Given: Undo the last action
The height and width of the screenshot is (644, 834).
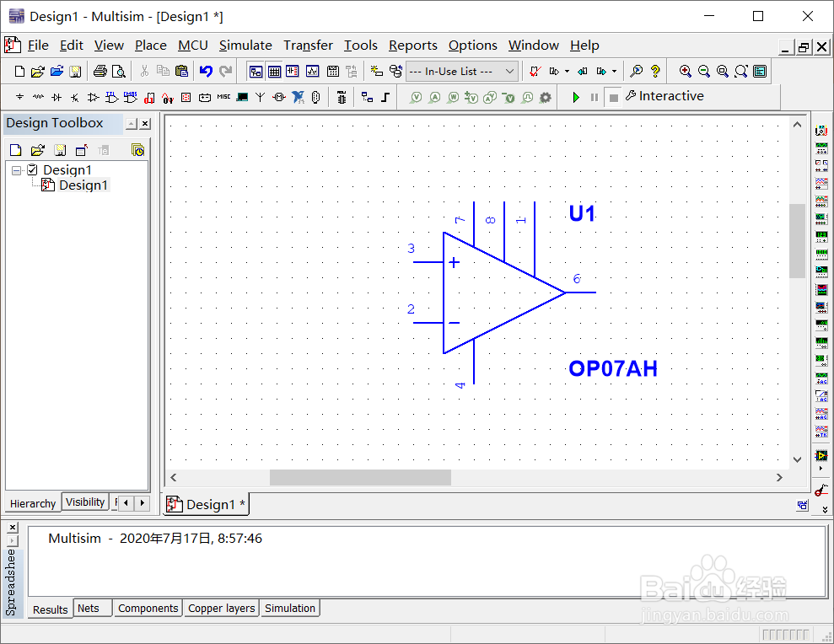Looking at the screenshot, I should [x=206, y=72].
